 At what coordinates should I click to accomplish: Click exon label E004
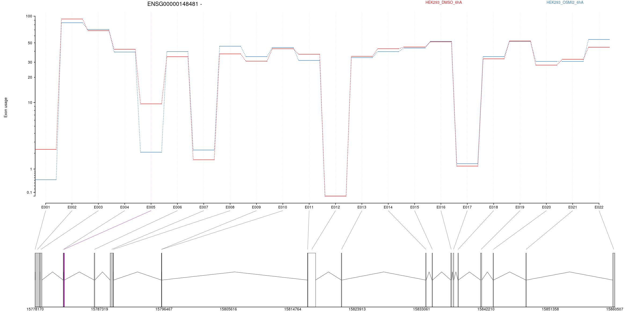(x=125, y=207)
